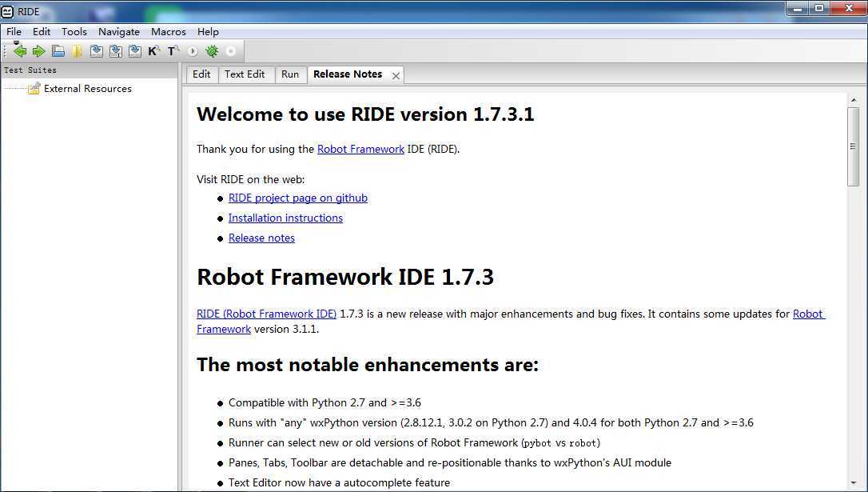
Task: Start test run with the play icon
Action: (193, 51)
